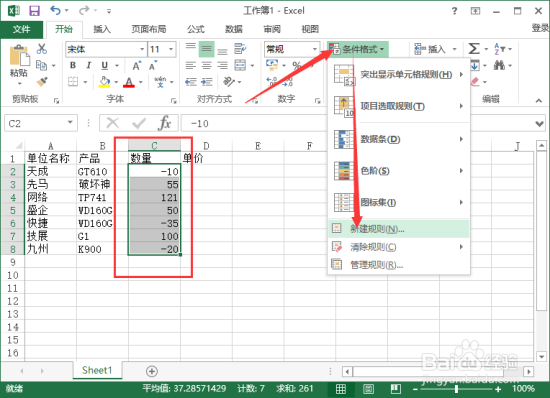Click the Name Box showing C2
This screenshot has width=550, height=398.
pyautogui.click(x=41, y=123)
